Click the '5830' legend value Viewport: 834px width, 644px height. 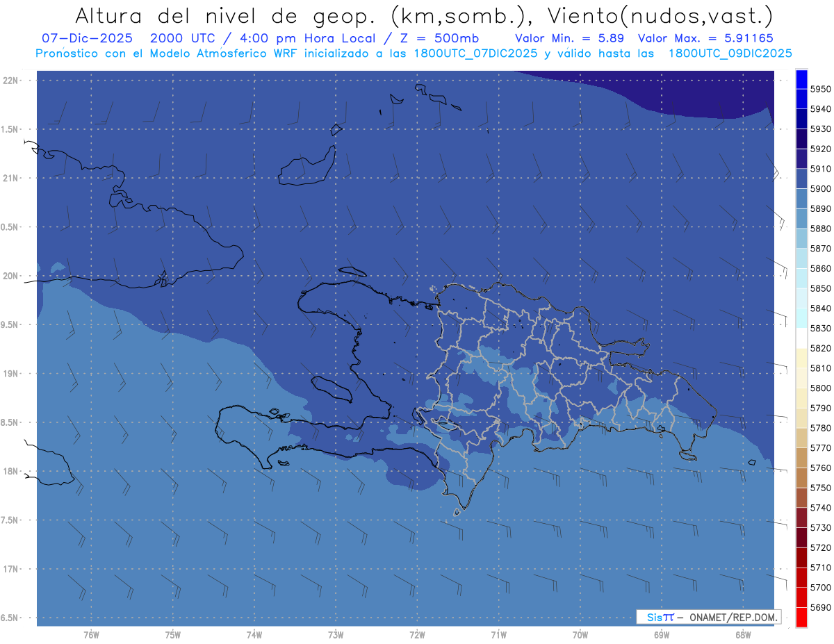[x=820, y=328]
